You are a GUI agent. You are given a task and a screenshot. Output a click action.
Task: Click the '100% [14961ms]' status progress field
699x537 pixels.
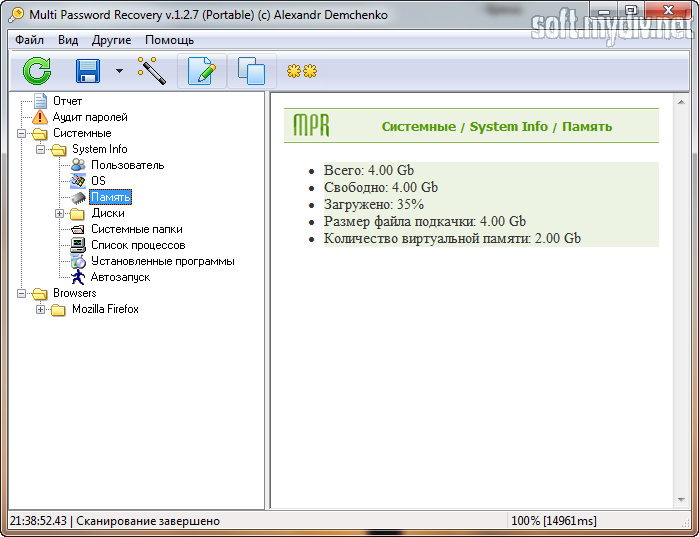point(554,521)
